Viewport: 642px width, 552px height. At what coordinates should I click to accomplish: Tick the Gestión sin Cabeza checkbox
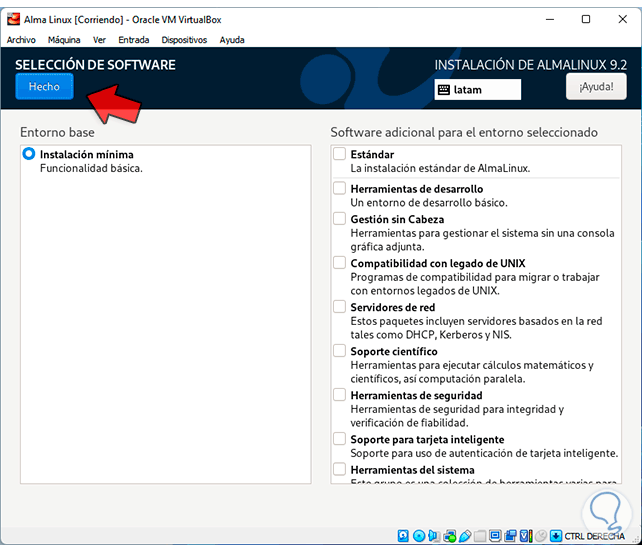339,219
